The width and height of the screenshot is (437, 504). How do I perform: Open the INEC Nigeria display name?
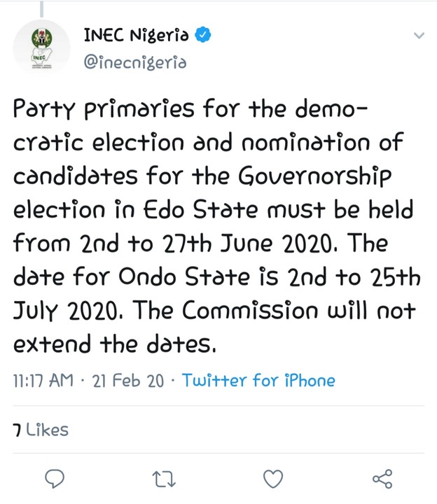[x=135, y=36]
